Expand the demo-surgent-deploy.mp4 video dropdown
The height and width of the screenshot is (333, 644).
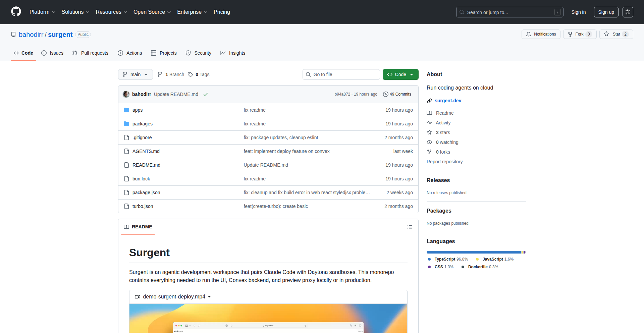(209, 297)
